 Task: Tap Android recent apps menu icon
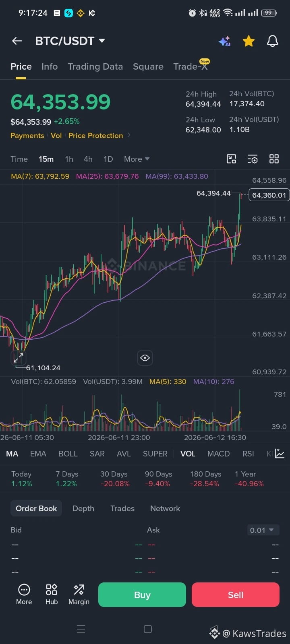pos(81,629)
